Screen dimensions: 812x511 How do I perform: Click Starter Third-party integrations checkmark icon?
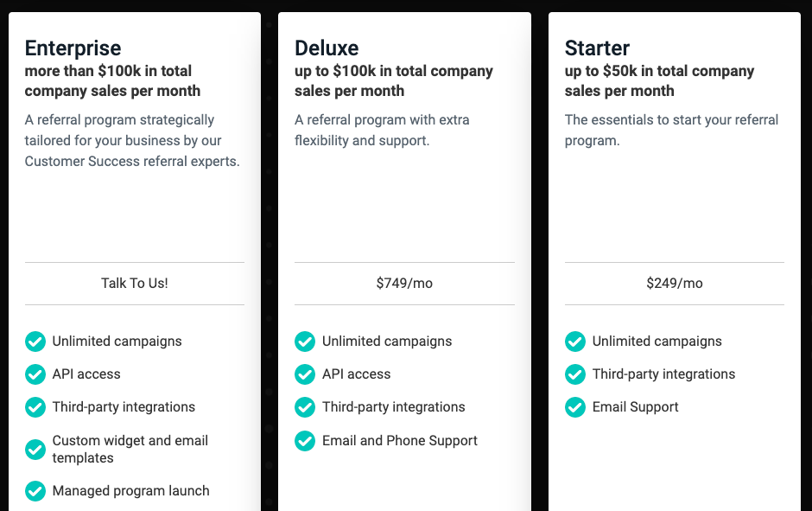575,374
